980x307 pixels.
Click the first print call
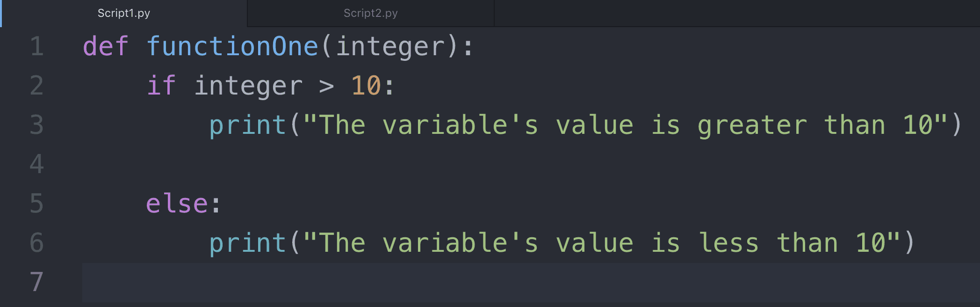247,125
